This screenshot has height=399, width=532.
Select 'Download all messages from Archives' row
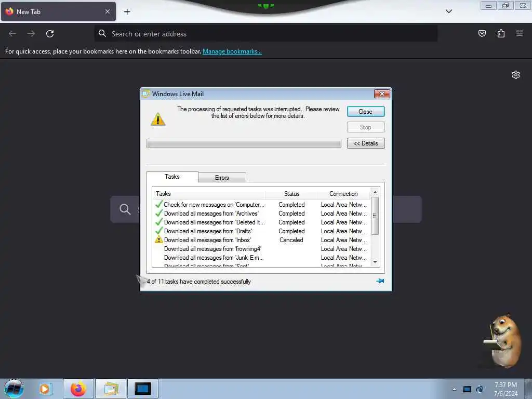pyautogui.click(x=261, y=214)
